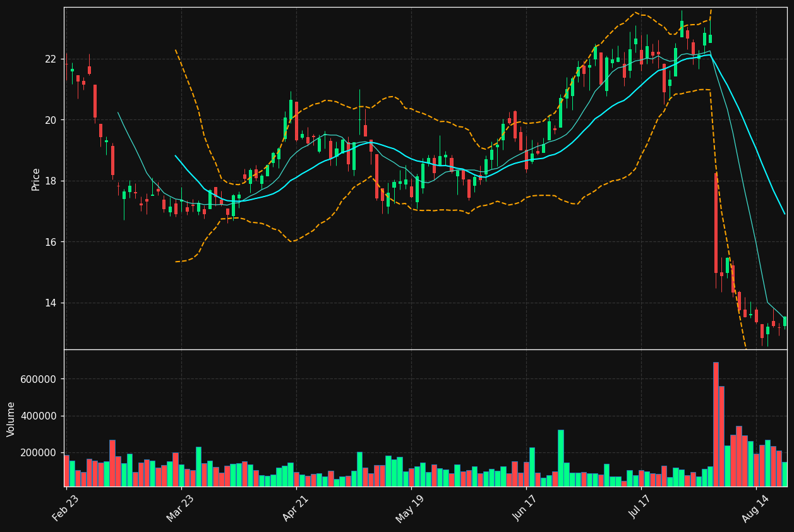Click the 400000 volume axis label
Image resolution: width=794 pixels, height=532 pixels.
click(x=38, y=416)
